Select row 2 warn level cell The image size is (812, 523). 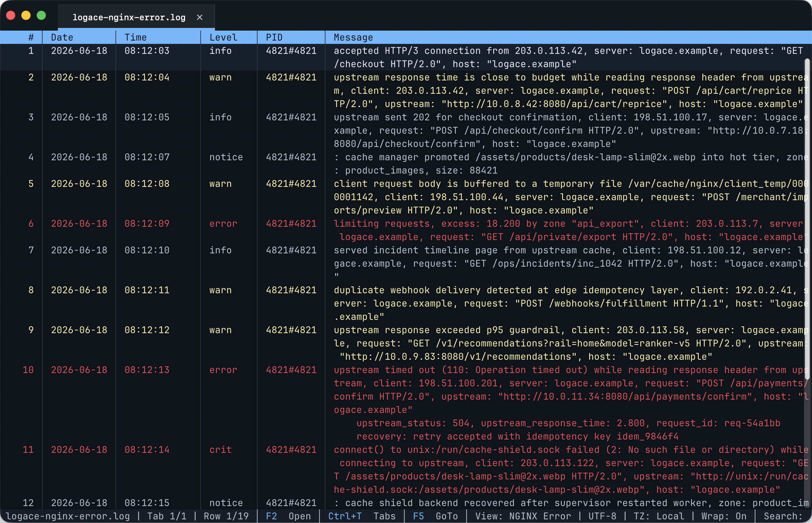coord(221,77)
